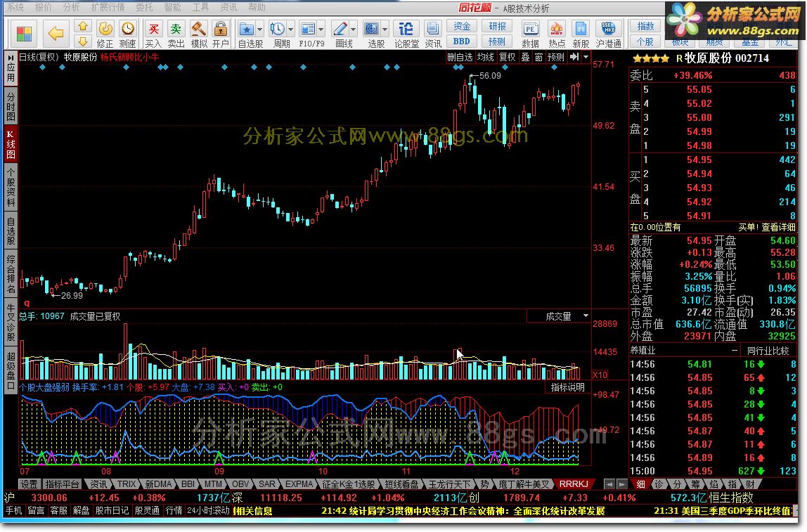807x532 pixels.
Task: Open the 系统 menu
Action: [x=15, y=7]
